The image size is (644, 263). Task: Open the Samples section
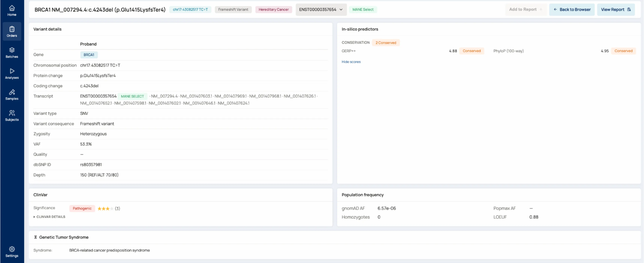point(12,95)
